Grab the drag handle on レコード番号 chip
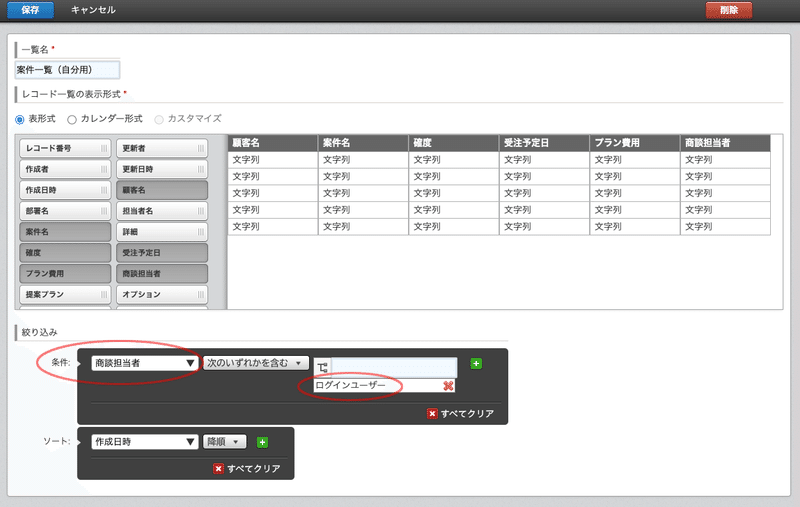The height and width of the screenshot is (507, 800). pyautogui.click(x=104, y=148)
